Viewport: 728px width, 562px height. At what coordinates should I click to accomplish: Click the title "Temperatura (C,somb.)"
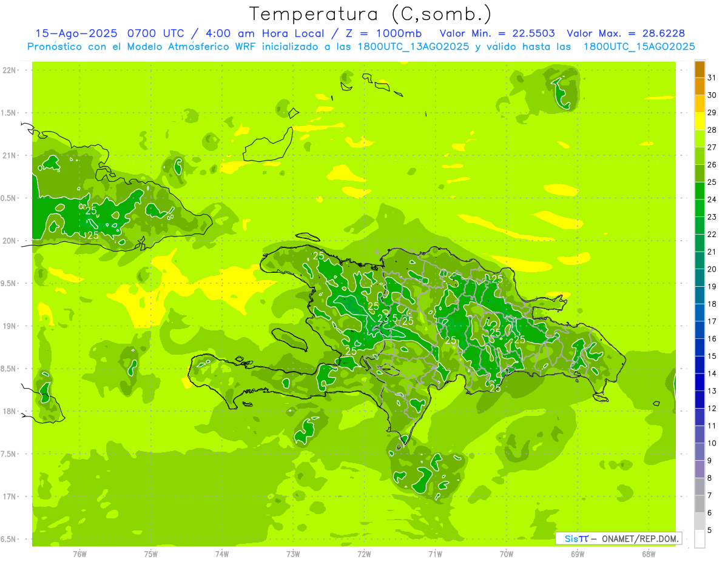coord(371,14)
